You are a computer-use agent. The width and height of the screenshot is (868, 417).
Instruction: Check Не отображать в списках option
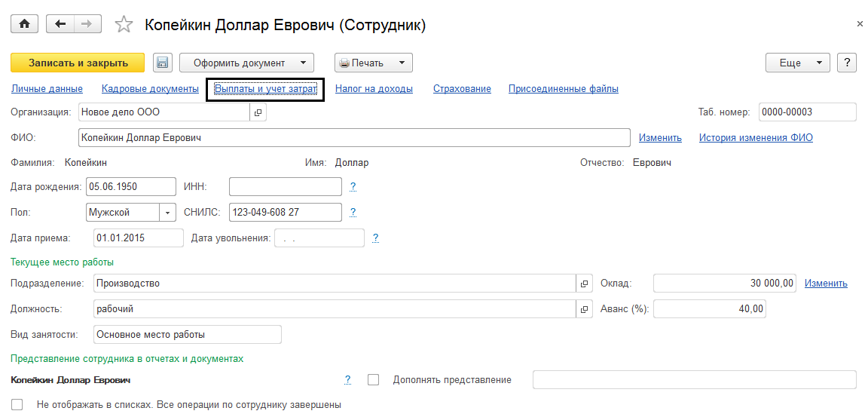(17, 404)
